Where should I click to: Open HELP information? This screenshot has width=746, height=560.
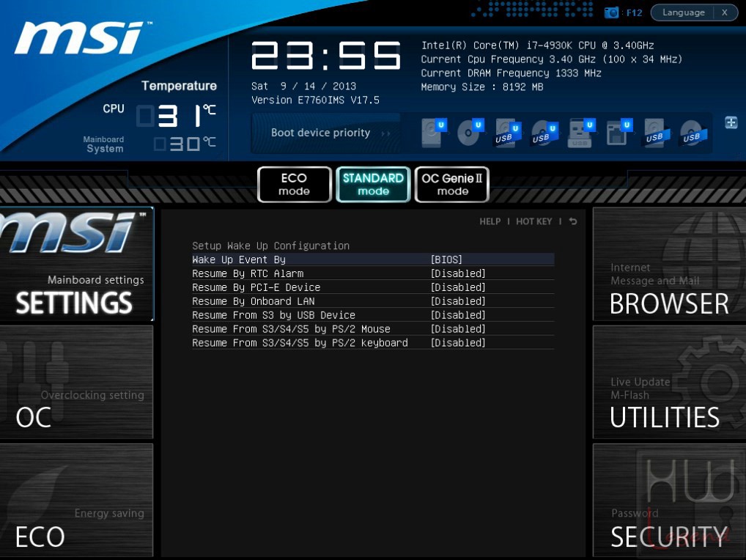pyautogui.click(x=490, y=221)
